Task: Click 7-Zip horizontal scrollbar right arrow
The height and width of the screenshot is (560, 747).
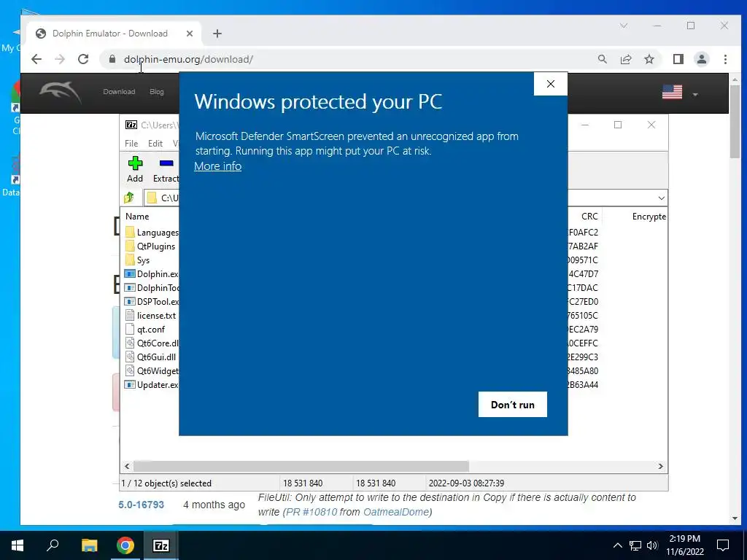Action: (x=661, y=466)
